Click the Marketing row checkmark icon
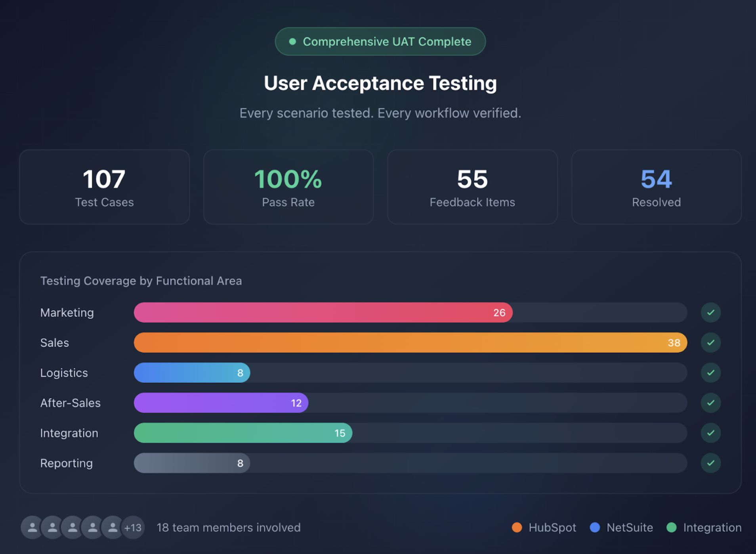756x554 pixels. pyautogui.click(x=710, y=313)
